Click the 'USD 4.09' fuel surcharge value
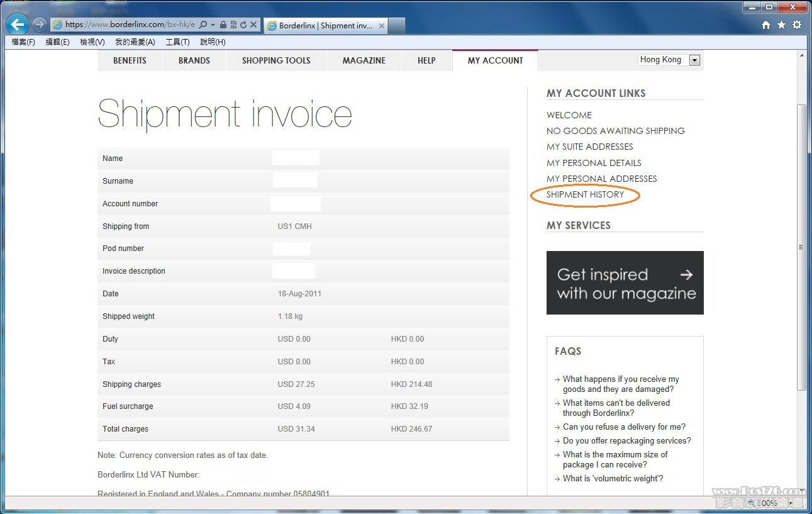 coord(294,406)
